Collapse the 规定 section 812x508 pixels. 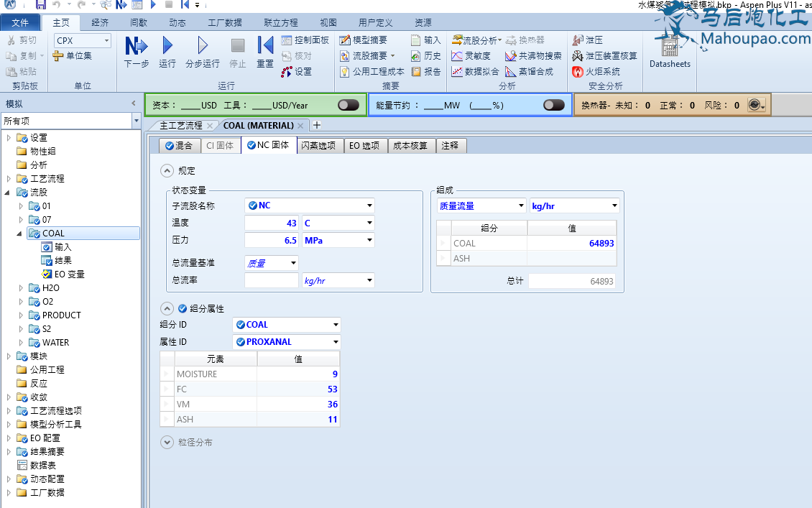(x=167, y=171)
